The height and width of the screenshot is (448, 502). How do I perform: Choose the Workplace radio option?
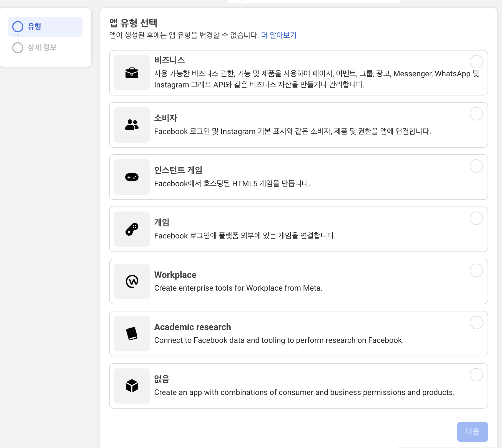pyautogui.click(x=476, y=270)
